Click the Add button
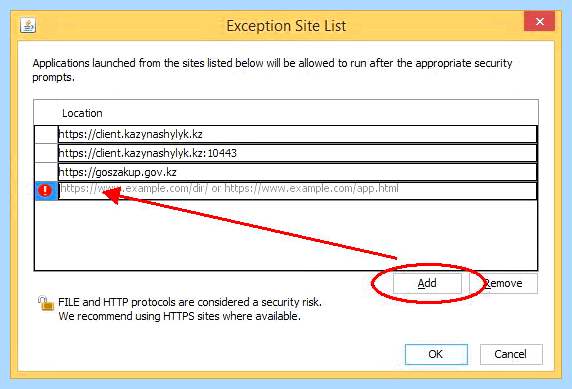This screenshot has width=572, height=389. pyautogui.click(x=427, y=283)
